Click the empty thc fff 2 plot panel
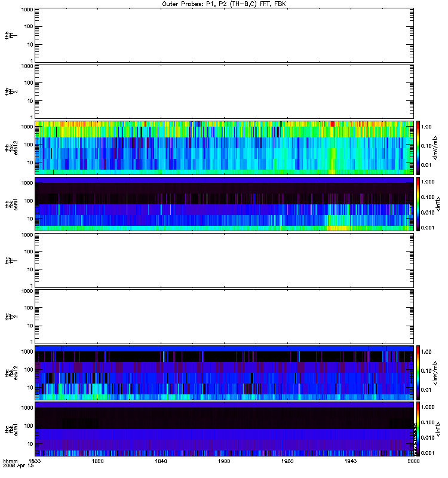The image size is (448, 478). [225, 317]
